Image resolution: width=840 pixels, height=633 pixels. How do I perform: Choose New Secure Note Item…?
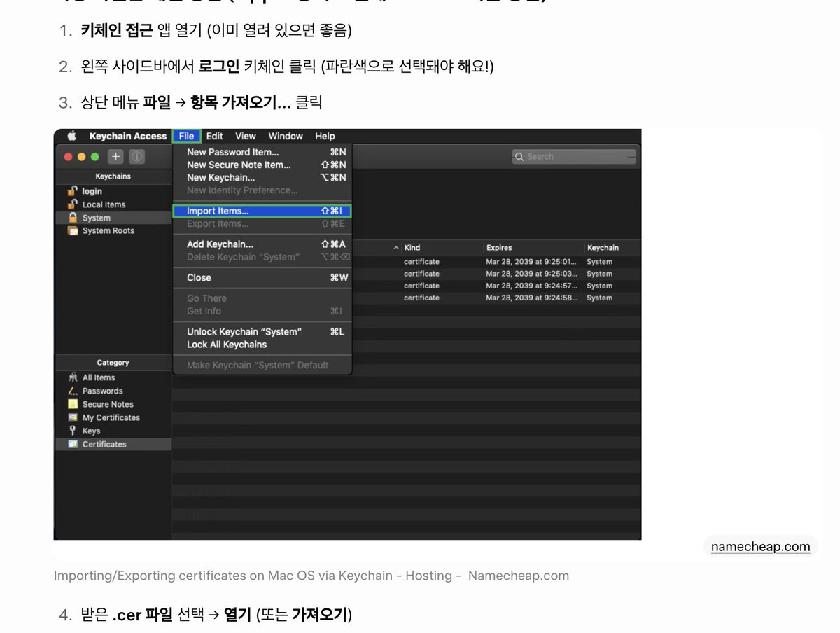(x=262, y=165)
